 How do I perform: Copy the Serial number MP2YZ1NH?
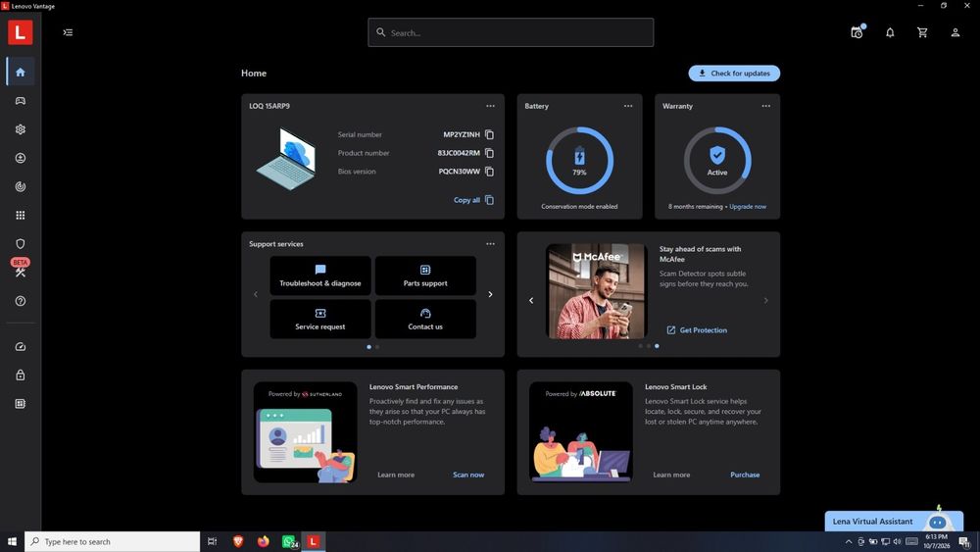coord(489,134)
